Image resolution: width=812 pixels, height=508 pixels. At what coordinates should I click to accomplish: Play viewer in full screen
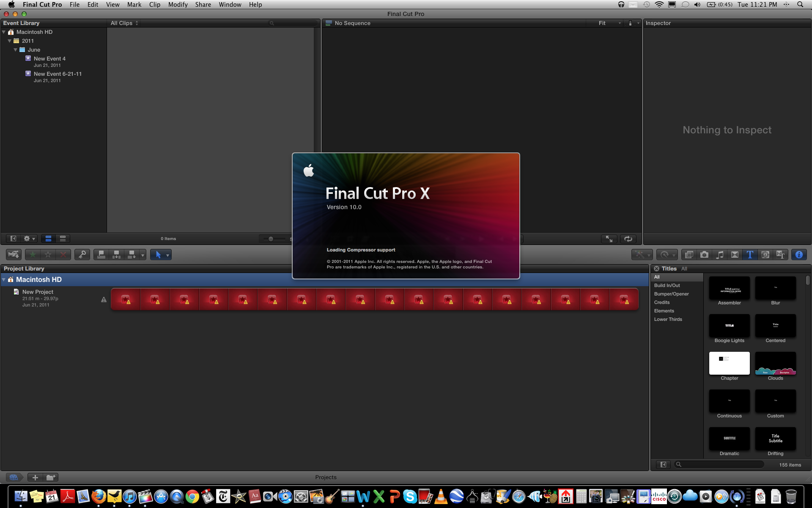(609, 239)
